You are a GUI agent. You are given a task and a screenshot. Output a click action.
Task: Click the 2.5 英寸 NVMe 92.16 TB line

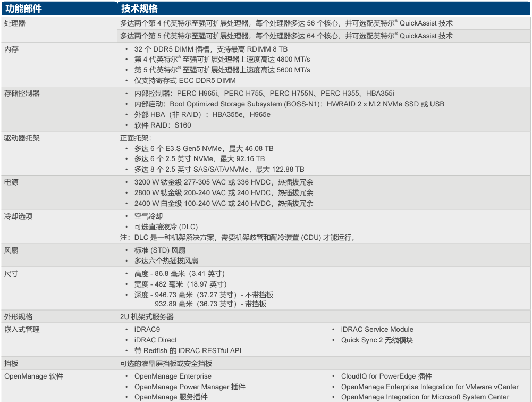tap(199, 158)
